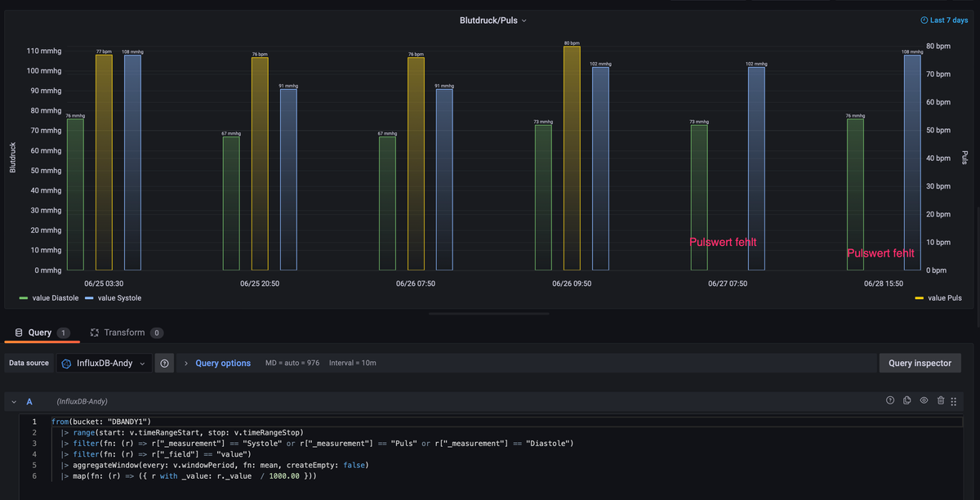Click the aggregateWindow code line

click(215, 465)
